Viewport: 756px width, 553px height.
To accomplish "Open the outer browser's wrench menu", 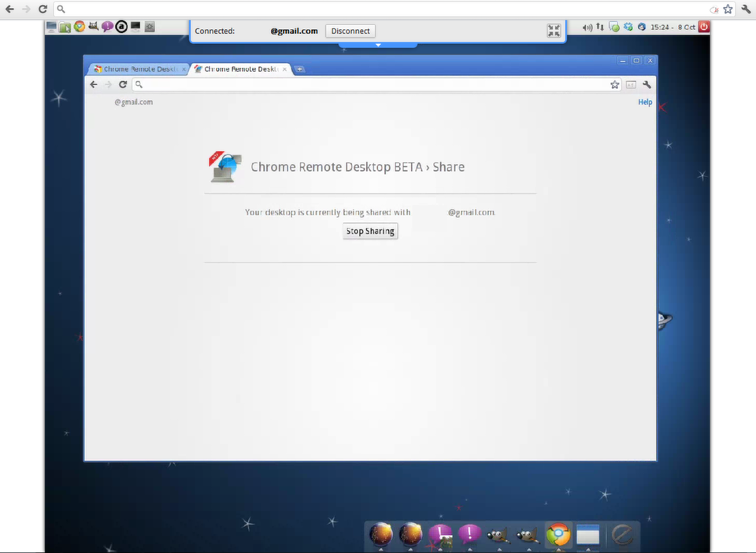I will 746,9.
